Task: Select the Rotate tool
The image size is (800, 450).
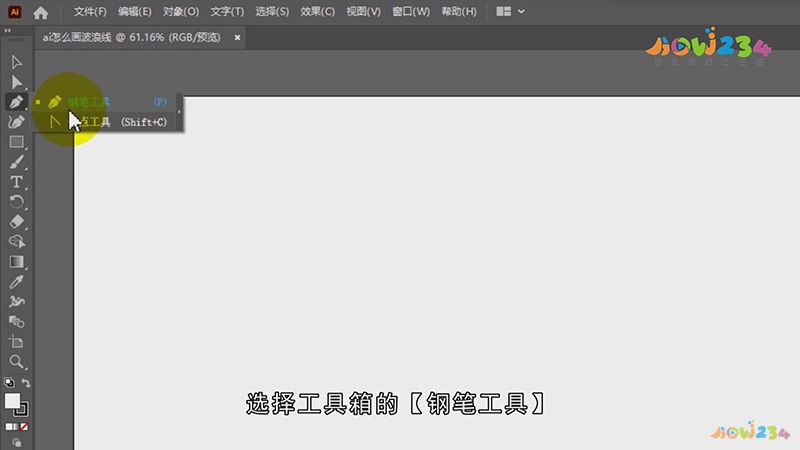Action: tap(16, 202)
